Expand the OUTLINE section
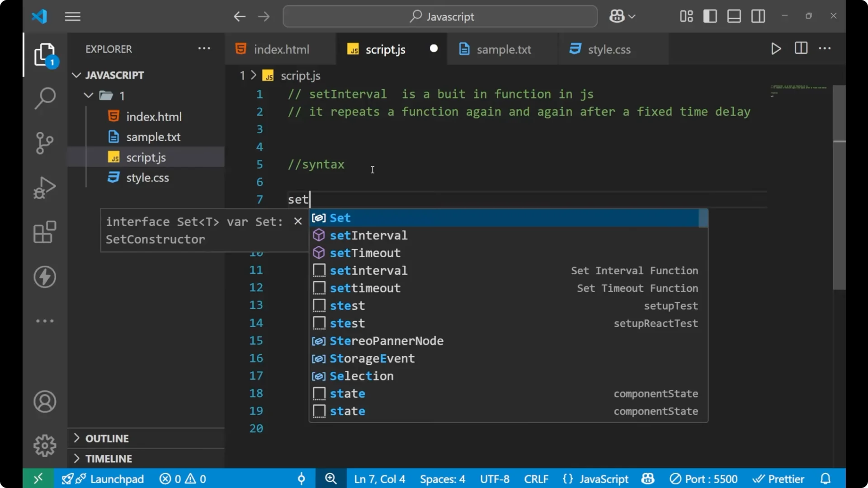This screenshot has height=488, width=868. pos(107,438)
